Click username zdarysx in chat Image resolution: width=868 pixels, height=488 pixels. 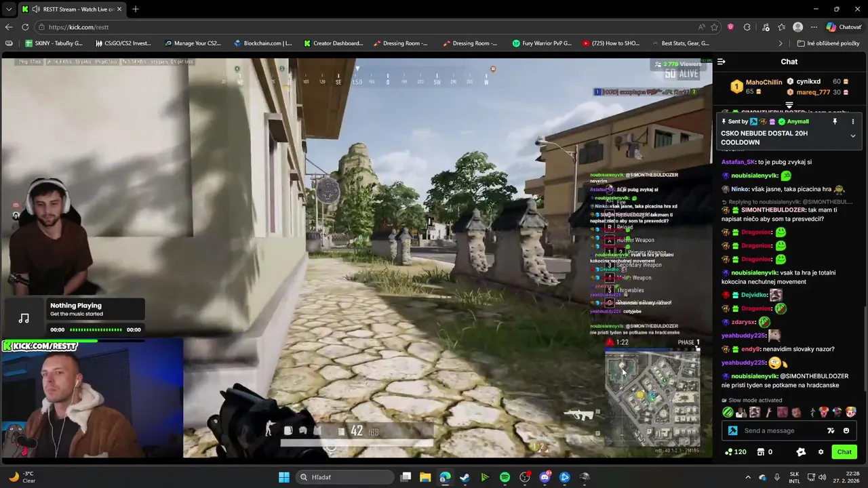pos(743,322)
